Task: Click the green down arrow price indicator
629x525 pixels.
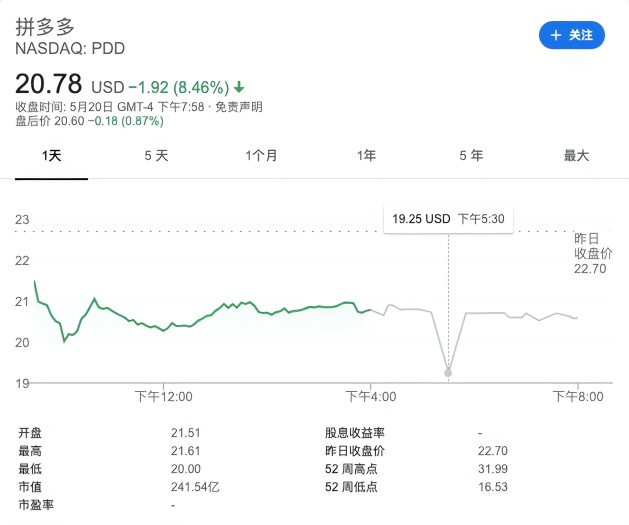Action: pos(239,87)
